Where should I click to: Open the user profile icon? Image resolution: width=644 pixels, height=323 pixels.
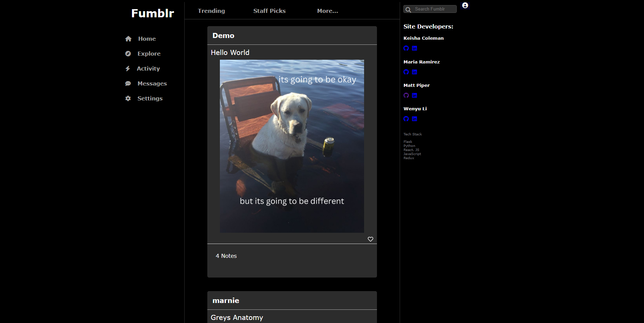(465, 5)
